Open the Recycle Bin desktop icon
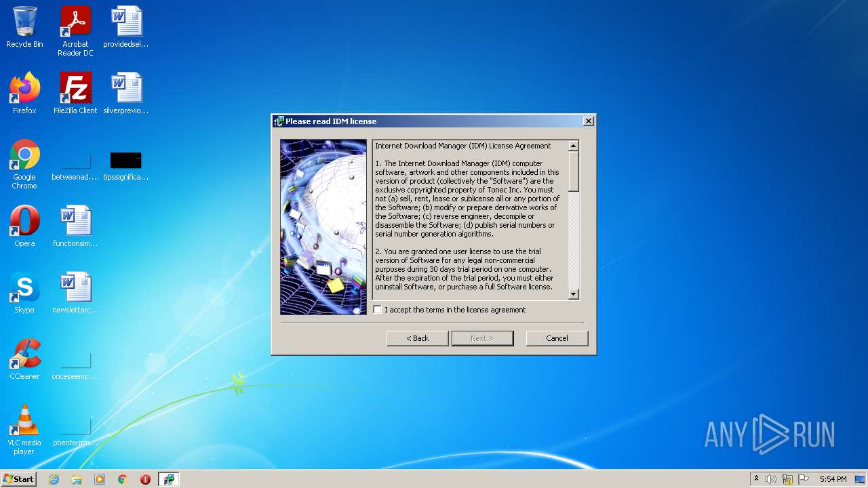The height and width of the screenshot is (488, 868). (x=24, y=28)
